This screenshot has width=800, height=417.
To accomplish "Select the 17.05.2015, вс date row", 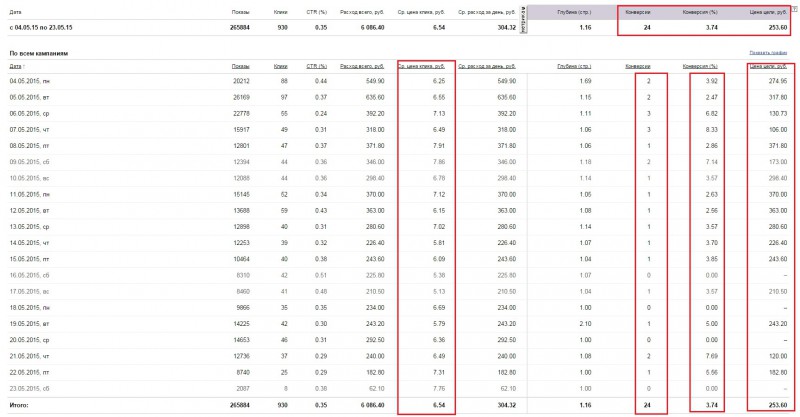I will click(x=29, y=291).
